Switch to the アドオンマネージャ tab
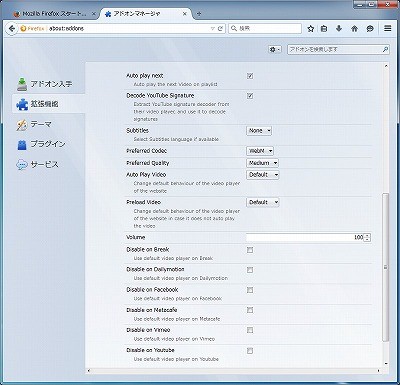This screenshot has height=385, width=400. pyautogui.click(x=145, y=14)
